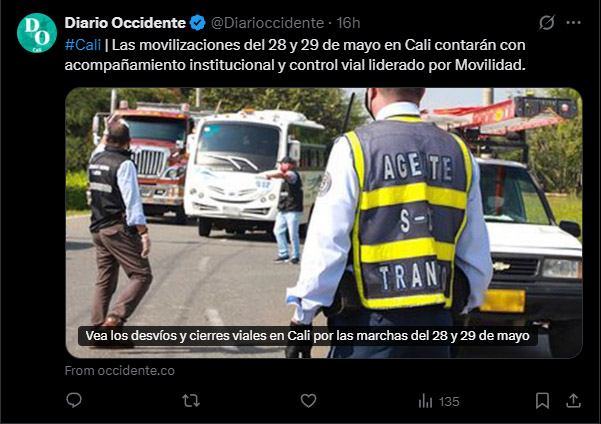Click the tweet text about movilizaciones
The width and height of the screenshot is (601, 424).
point(295,55)
